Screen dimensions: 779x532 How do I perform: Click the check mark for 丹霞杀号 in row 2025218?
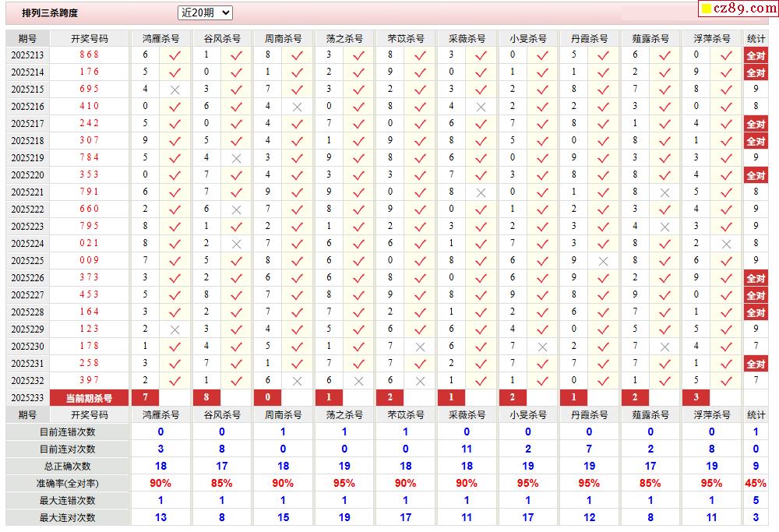[604, 141]
